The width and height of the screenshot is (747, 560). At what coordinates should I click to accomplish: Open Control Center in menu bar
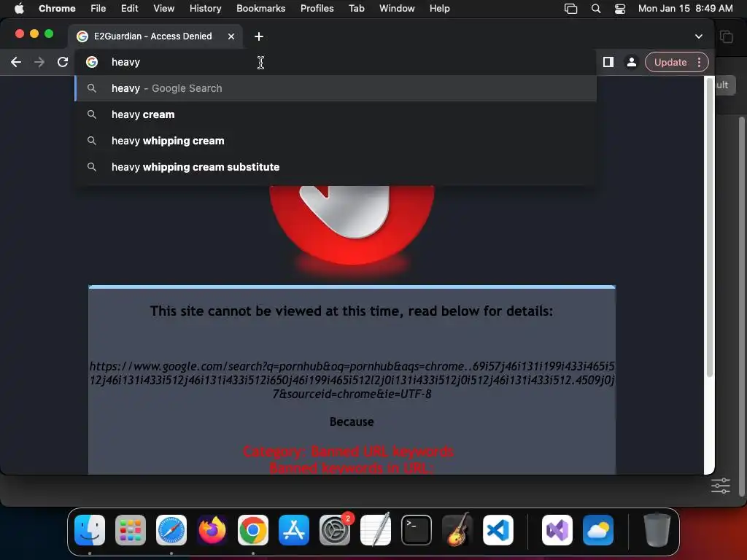(x=620, y=8)
